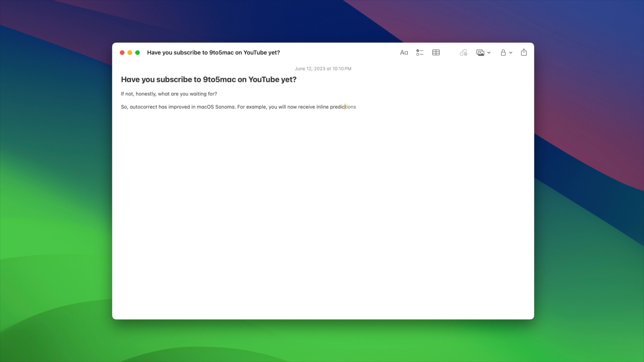Close the Notes window
The width and height of the screenshot is (644, 362).
coord(122,53)
